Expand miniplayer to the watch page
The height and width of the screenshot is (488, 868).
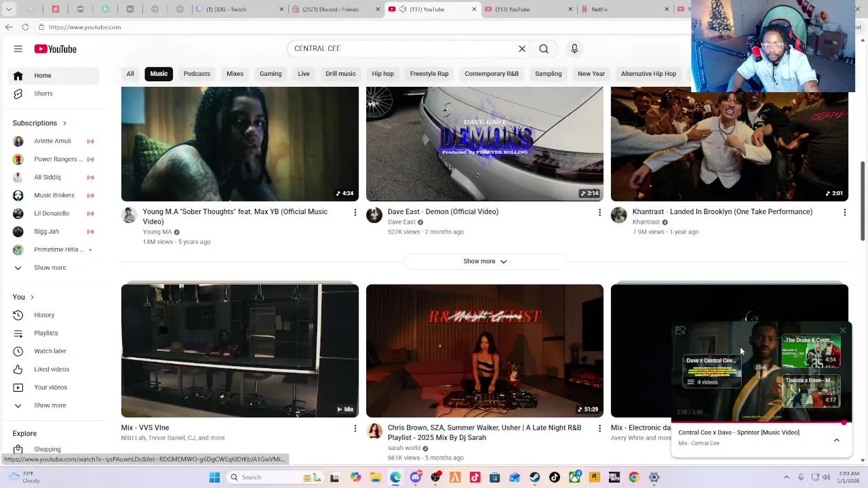point(680,331)
